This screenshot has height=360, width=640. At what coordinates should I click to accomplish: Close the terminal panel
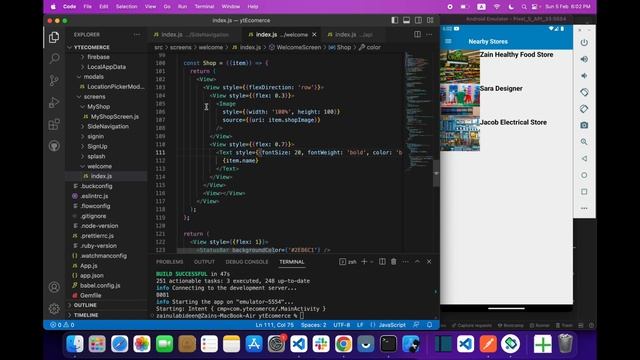[x=429, y=262]
